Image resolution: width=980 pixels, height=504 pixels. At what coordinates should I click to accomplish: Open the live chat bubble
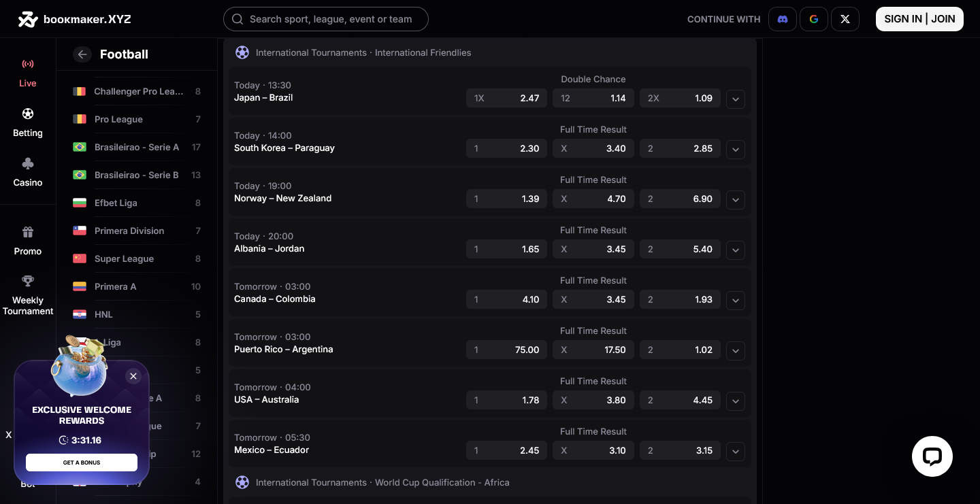pos(932,456)
